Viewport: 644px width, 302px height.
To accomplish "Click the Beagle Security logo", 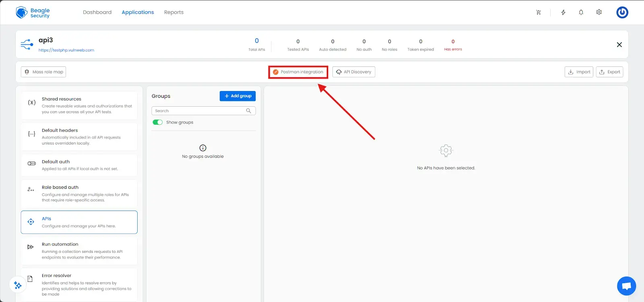I will [33, 12].
